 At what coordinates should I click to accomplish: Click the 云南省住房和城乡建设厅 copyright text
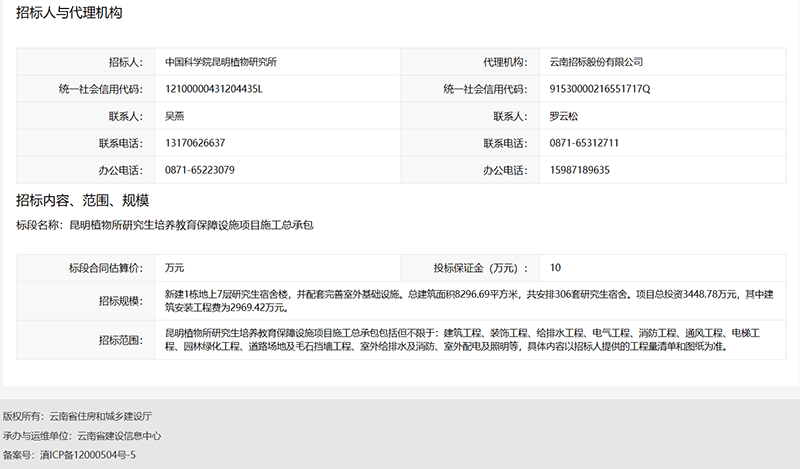pyautogui.click(x=100, y=415)
